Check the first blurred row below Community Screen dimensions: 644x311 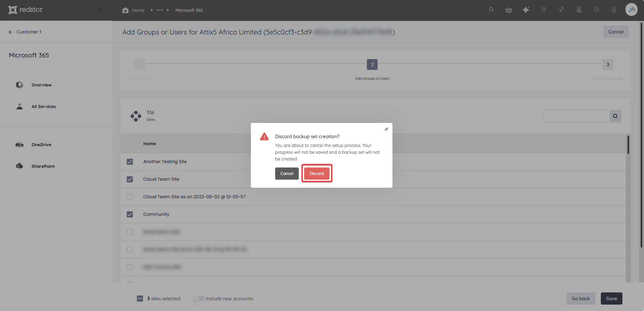pyautogui.click(x=130, y=232)
